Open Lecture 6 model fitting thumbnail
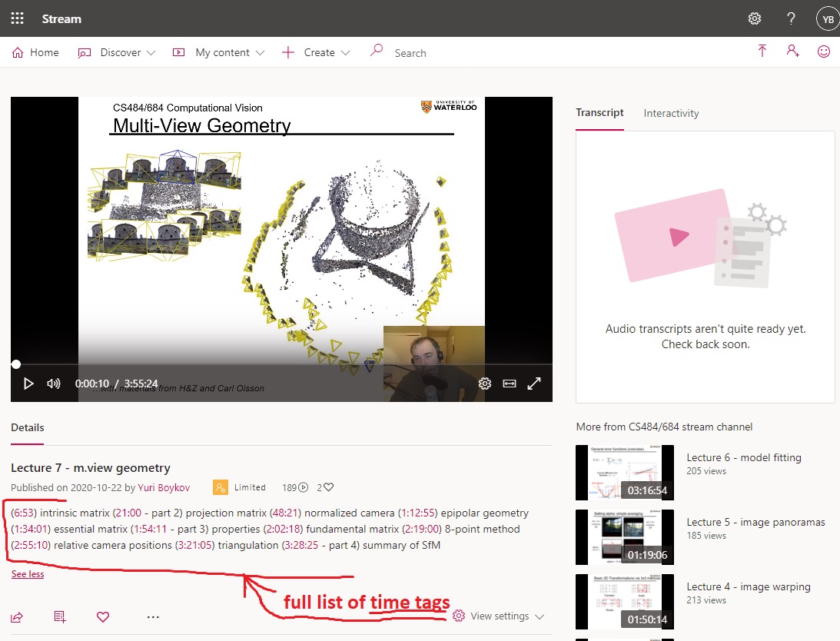The width and height of the screenshot is (840, 641). coord(624,473)
